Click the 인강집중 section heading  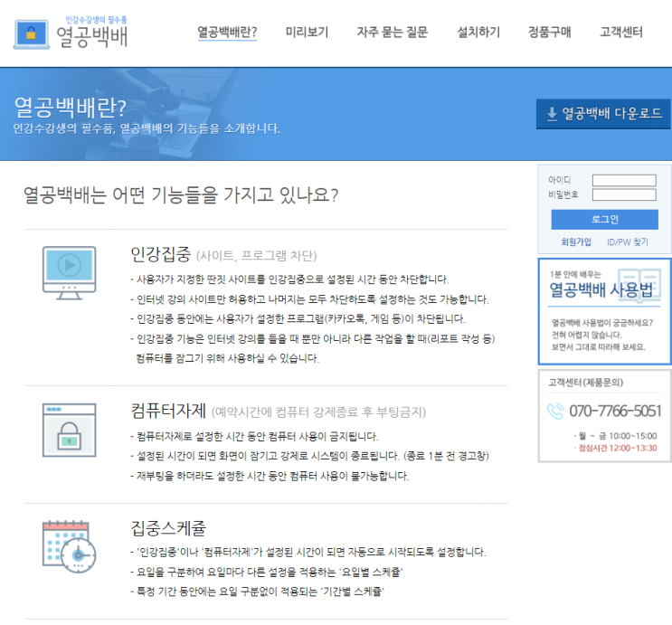pyautogui.click(x=161, y=254)
